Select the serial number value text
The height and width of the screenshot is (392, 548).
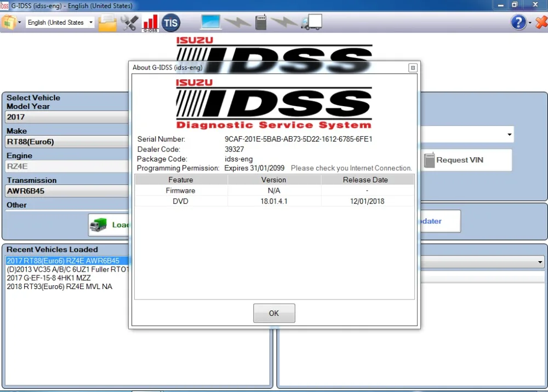point(299,139)
